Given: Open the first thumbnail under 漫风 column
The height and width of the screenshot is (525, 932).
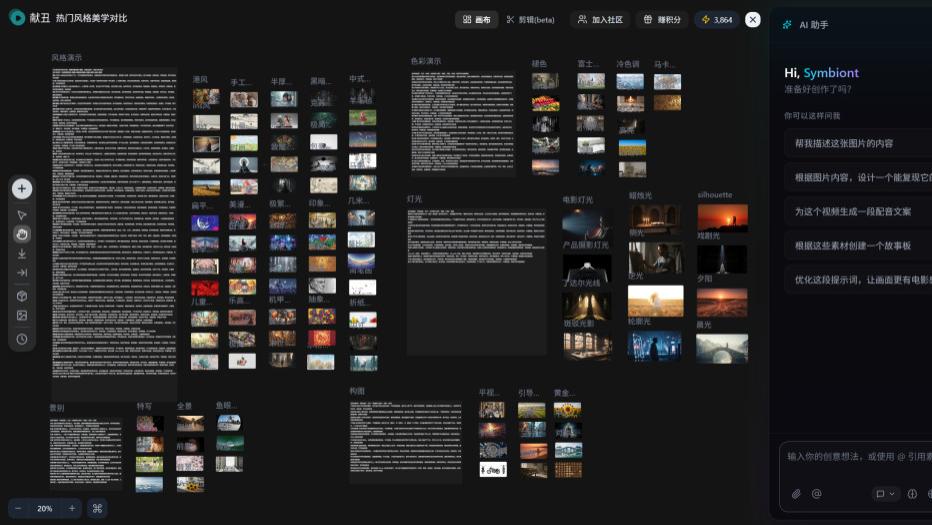Looking at the screenshot, I should click(x=206, y=98).
